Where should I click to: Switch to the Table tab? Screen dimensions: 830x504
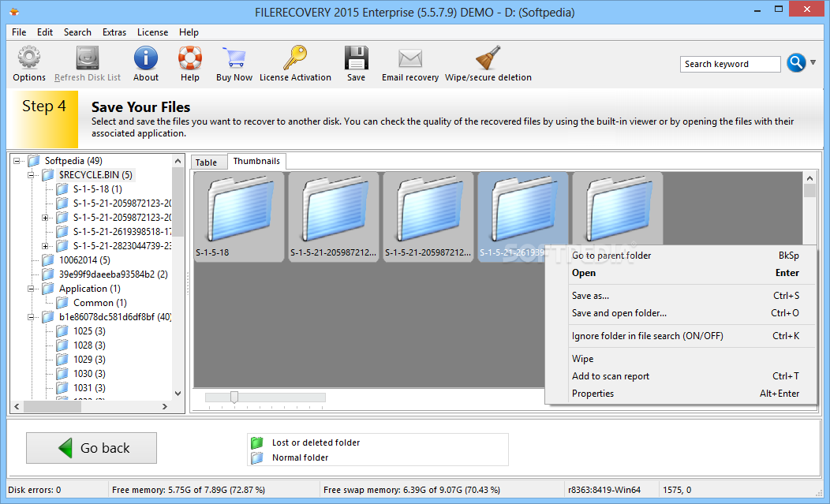(x=207, y=162)
